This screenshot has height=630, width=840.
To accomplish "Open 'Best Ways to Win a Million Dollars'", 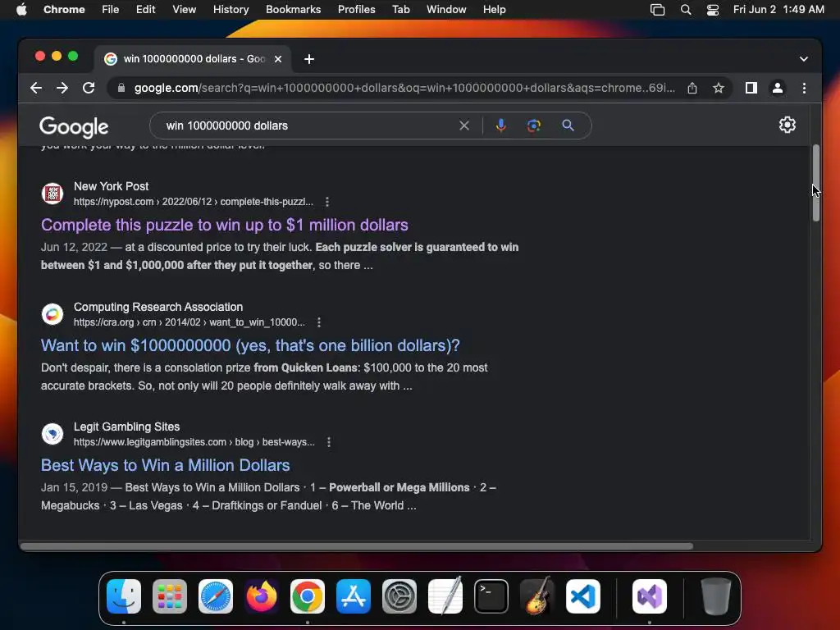I will click(x=166, y=466).
